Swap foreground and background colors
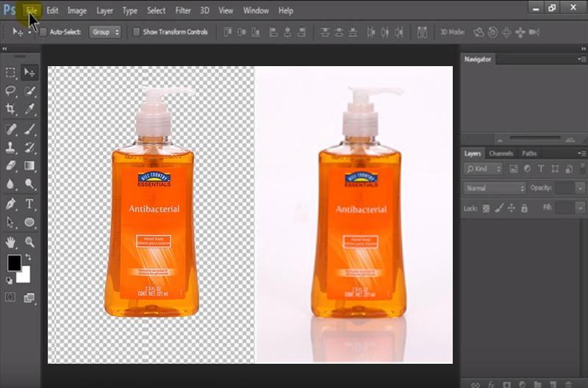This screenshot has width=588, height=388. (28, 257)
